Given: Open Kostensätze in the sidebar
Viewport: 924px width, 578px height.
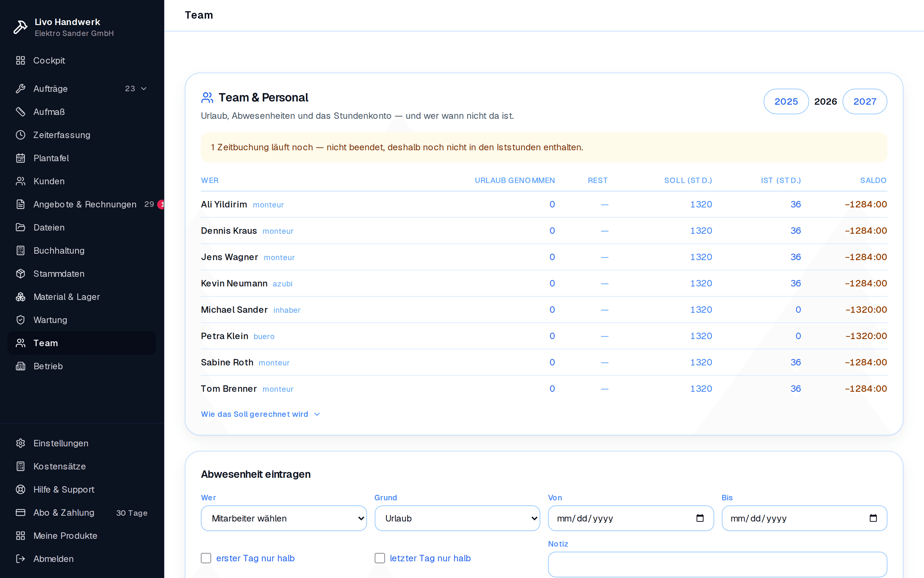Looking at the screenshot, I should [x=82, y=466].
